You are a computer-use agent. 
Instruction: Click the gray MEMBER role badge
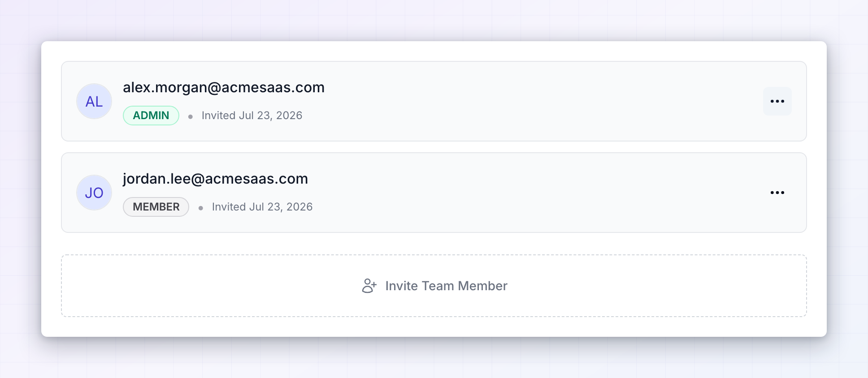156,207
